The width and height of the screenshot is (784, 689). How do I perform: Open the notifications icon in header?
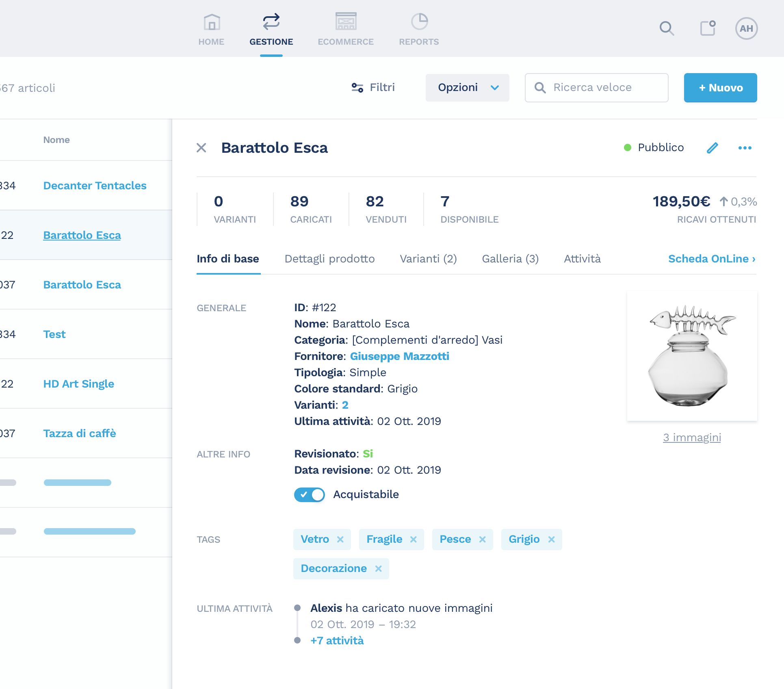[x=708, y=28]
